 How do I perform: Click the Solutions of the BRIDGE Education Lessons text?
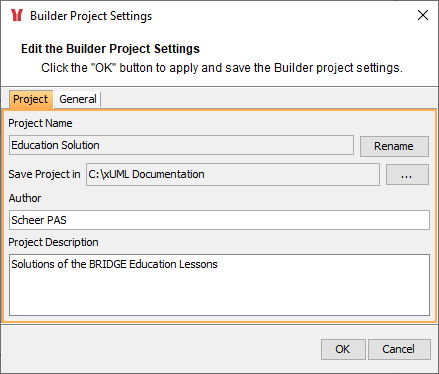114,264
